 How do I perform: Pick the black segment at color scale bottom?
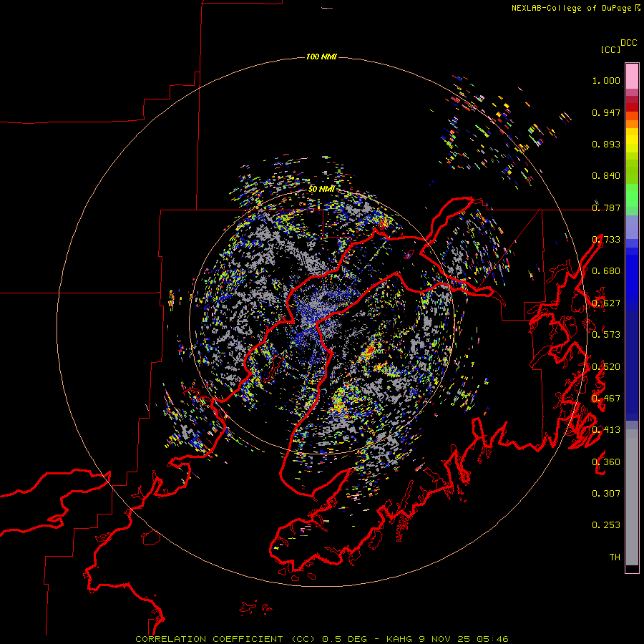point(632,569)
